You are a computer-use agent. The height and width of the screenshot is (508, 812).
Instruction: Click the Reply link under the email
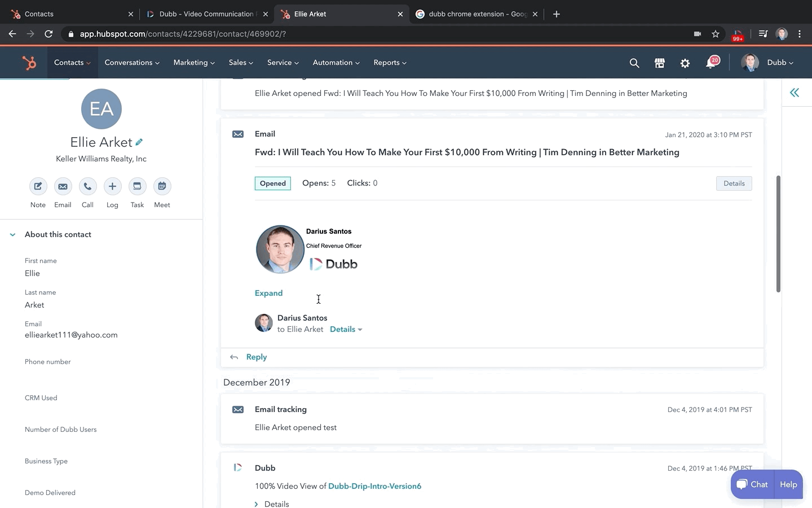(x=257, y=357)
